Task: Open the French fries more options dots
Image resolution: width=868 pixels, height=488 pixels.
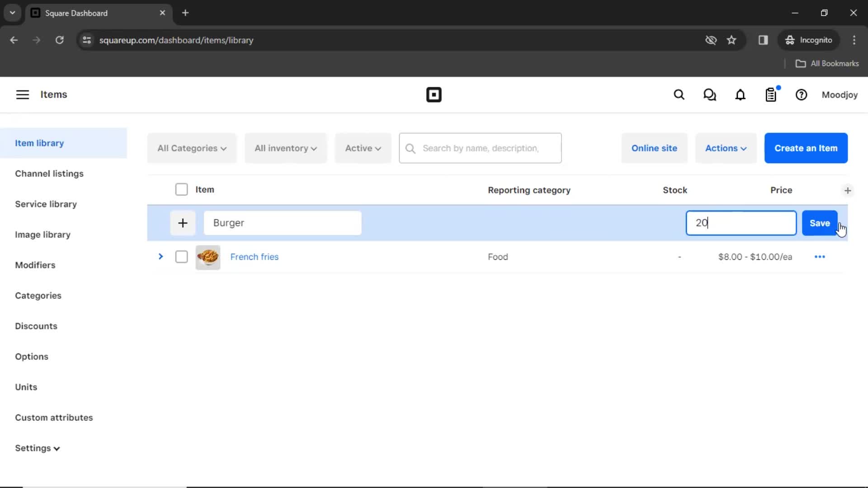Action: click(820, 257)
